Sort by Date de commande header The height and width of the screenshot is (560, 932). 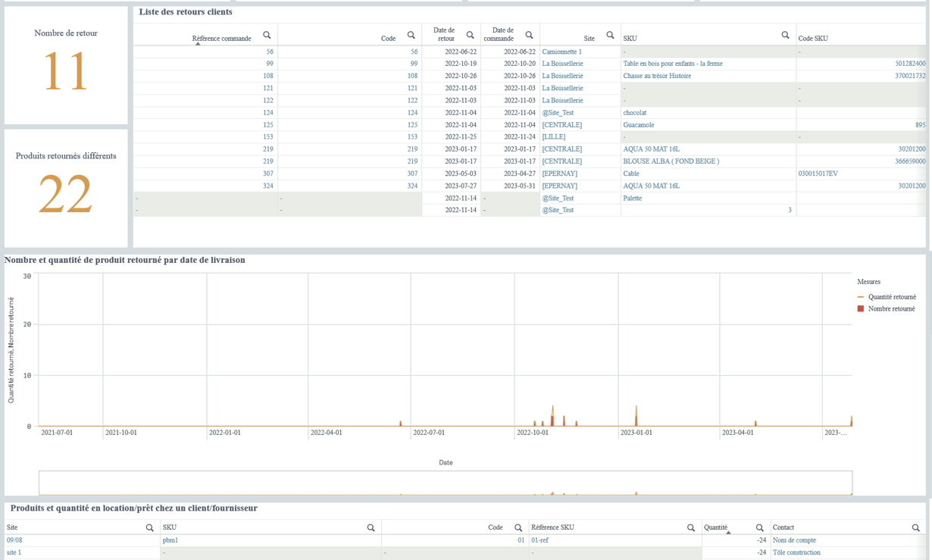tap(499, 34)
